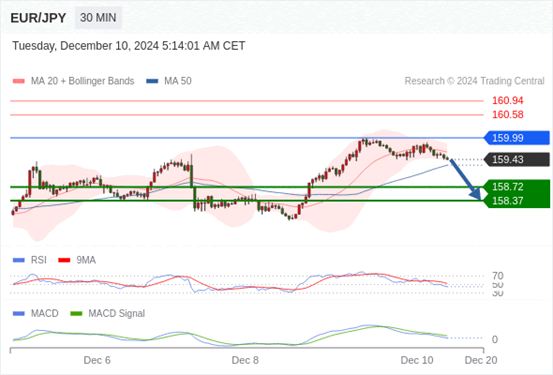Select the MA 20 + Bollinger Bands label
This screenshot has height=375, width=553.
[x=83, y=81]
